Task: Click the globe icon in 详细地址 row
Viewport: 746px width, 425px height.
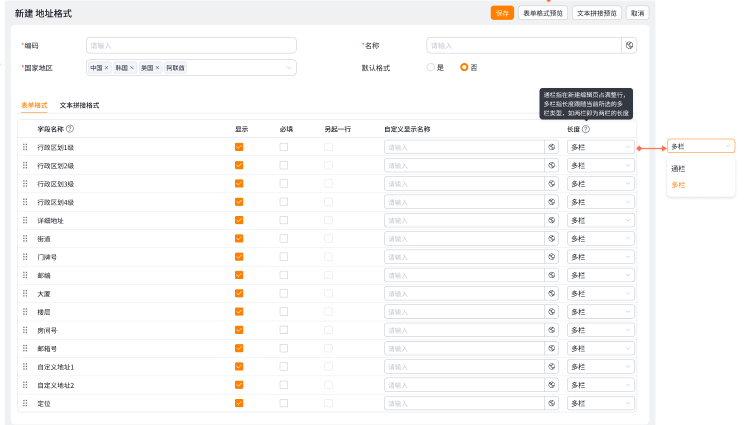Action: 551,220
